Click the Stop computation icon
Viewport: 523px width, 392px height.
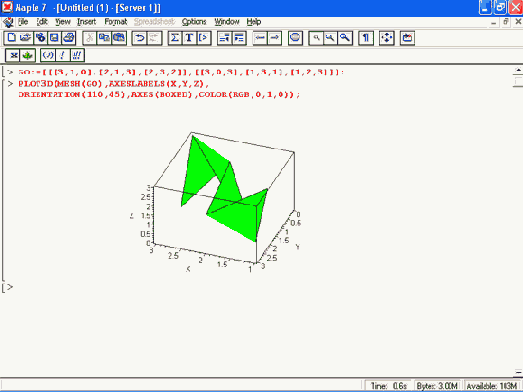[295, 38]
